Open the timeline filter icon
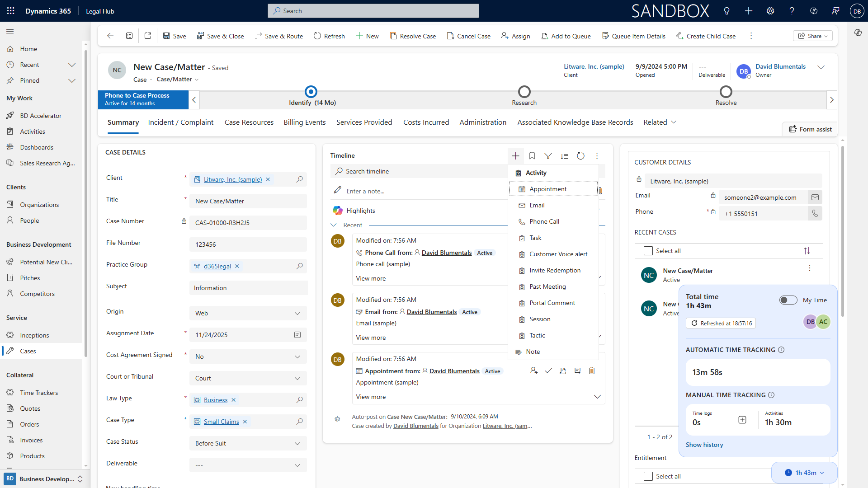Viewport: 868px width, 488px height. pyautogui.click(x=548, y=156)
